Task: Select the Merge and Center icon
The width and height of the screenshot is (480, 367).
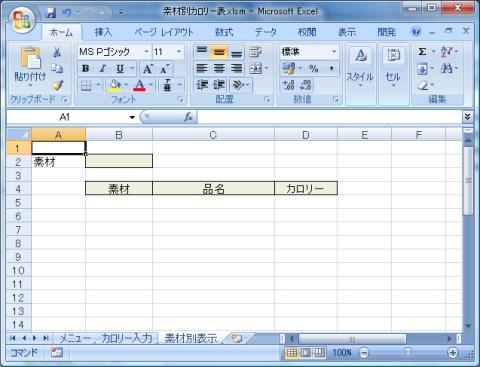Action: (256, 69)
